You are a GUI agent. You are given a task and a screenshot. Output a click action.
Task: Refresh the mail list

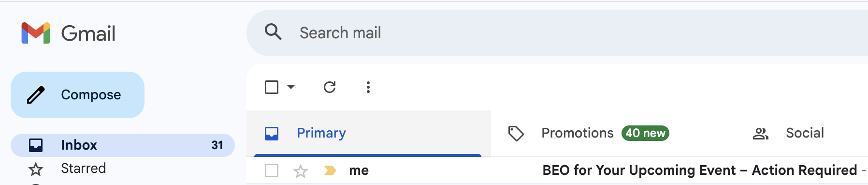pos(330,87)
